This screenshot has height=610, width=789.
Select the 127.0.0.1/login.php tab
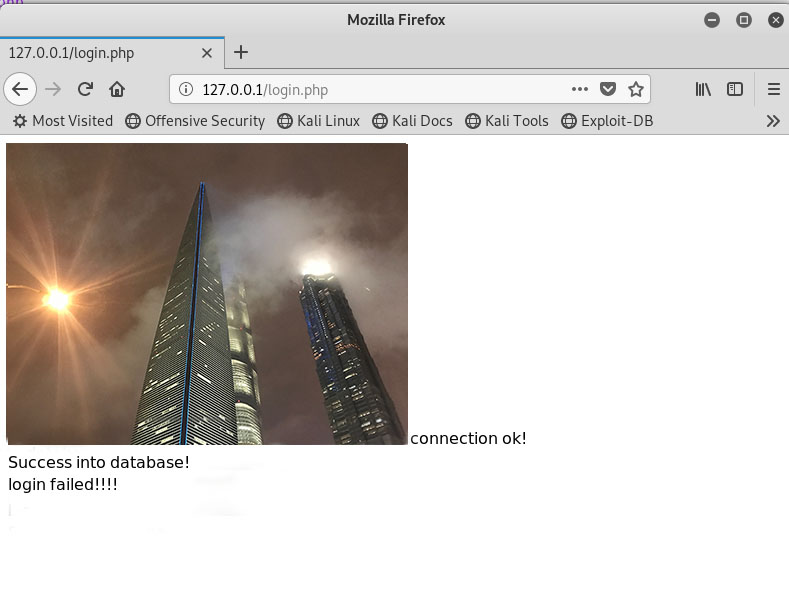point(112,53)
